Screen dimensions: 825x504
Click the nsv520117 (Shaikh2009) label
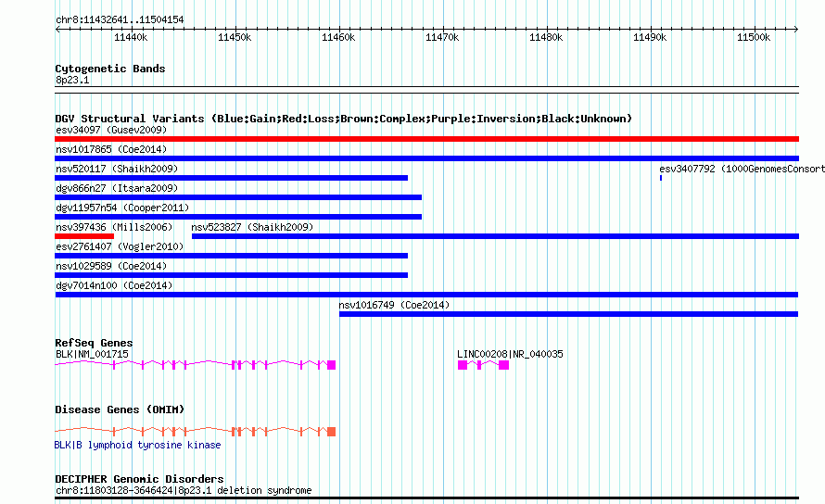click(117, 169)
